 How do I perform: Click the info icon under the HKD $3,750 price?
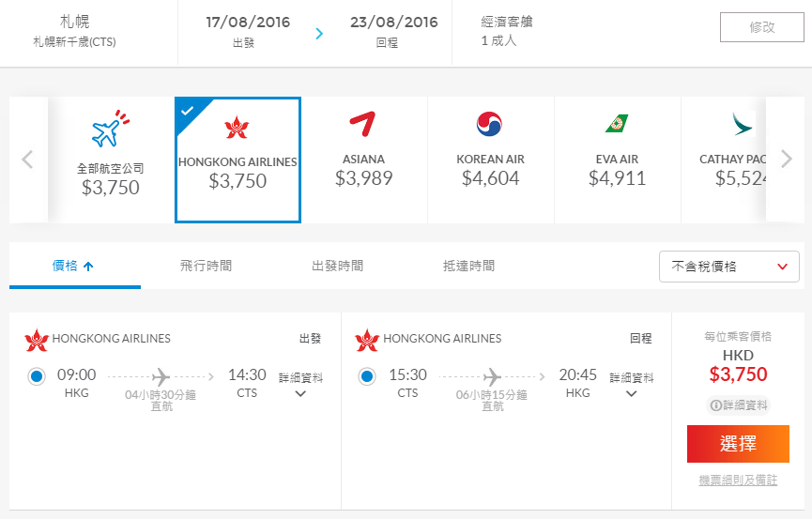[715, 405]
